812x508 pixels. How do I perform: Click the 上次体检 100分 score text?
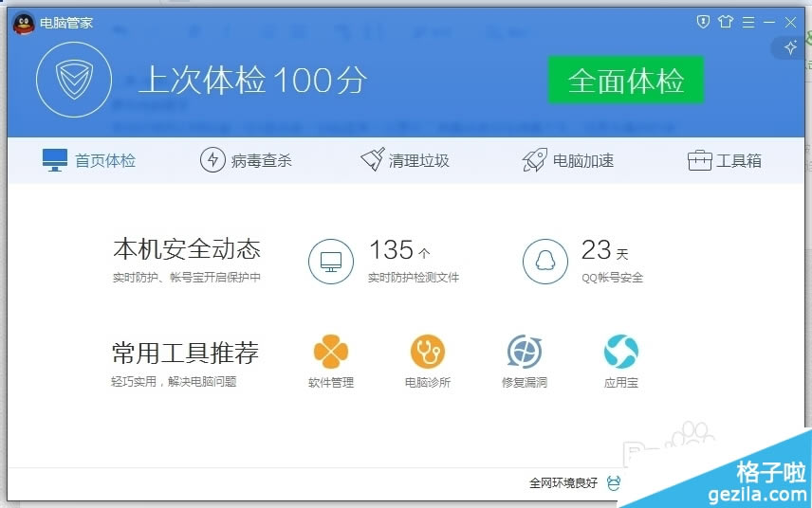pos(252,81)
